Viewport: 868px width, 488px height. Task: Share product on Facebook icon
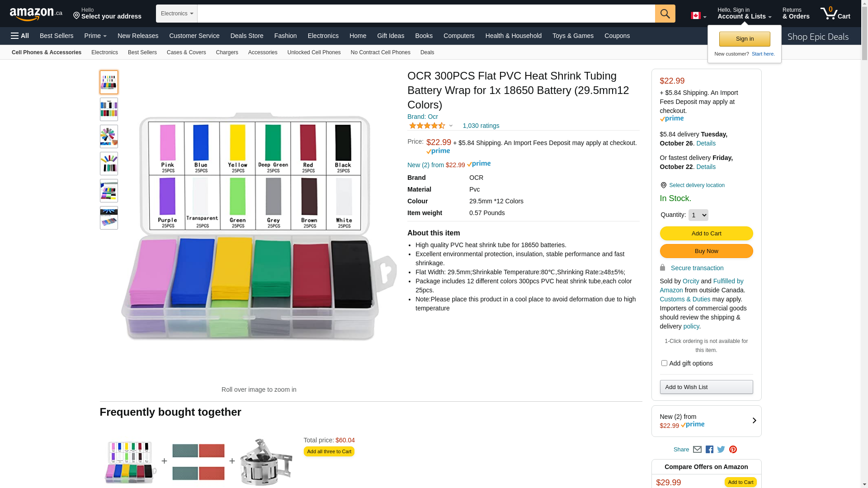709,450
